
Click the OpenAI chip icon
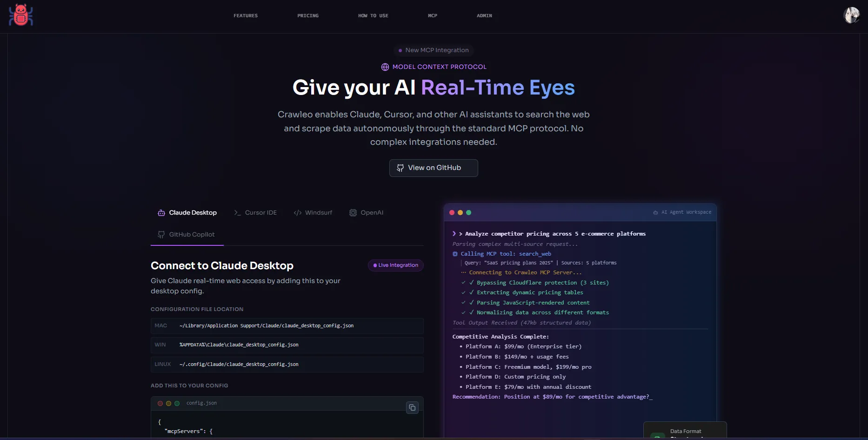(353, 213)
